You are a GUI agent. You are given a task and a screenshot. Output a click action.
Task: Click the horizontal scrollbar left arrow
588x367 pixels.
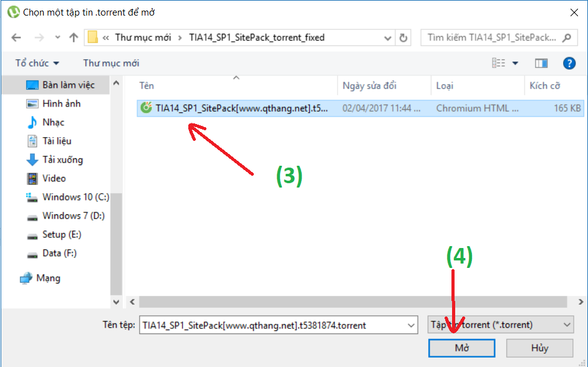coord(132,302)
